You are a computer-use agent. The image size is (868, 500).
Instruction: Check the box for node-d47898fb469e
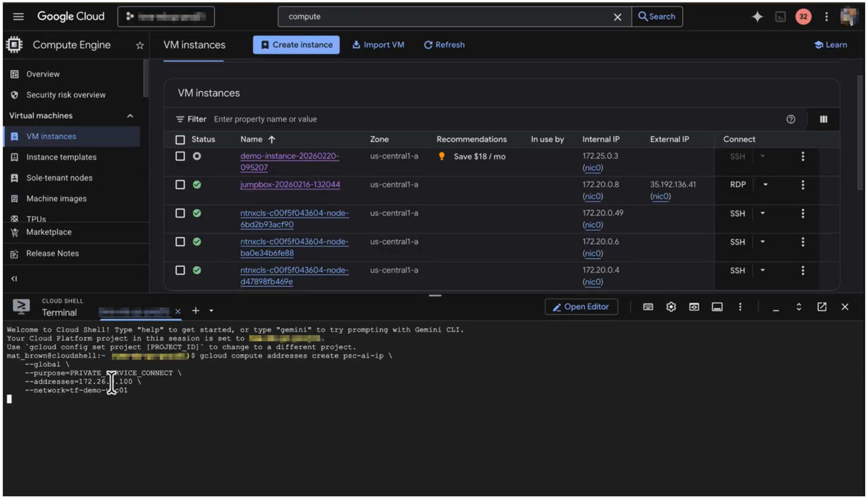click(x=180, y=270)
